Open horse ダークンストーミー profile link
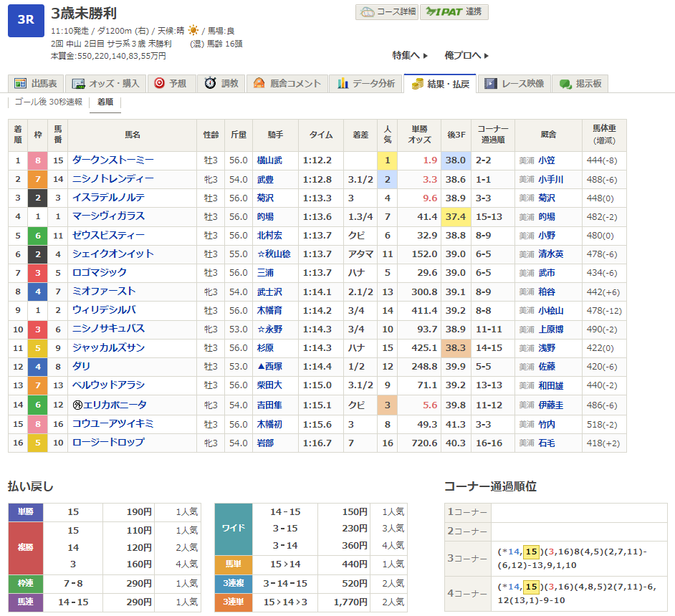Image resolution: width=675 pixels, height=616 pixels. pos(113,160)
